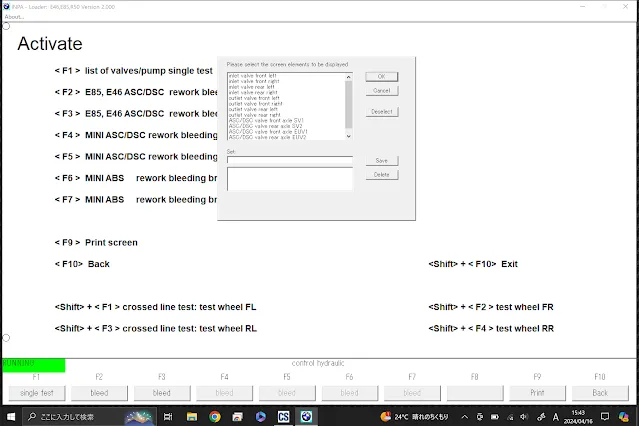This screenshot has width=639, height=426.
Task: Select 'ASC/DSC valve rear axle SV2'
Action: (266, 126)
